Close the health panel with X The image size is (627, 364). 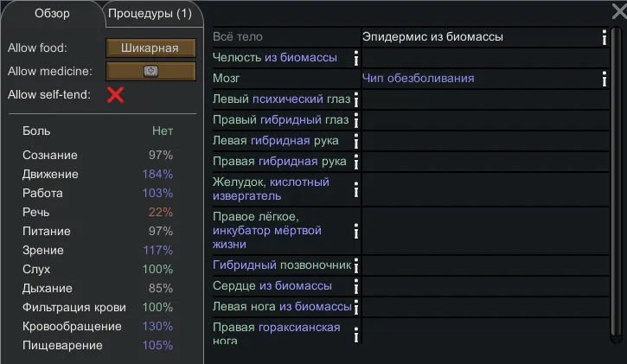[617, 10]
